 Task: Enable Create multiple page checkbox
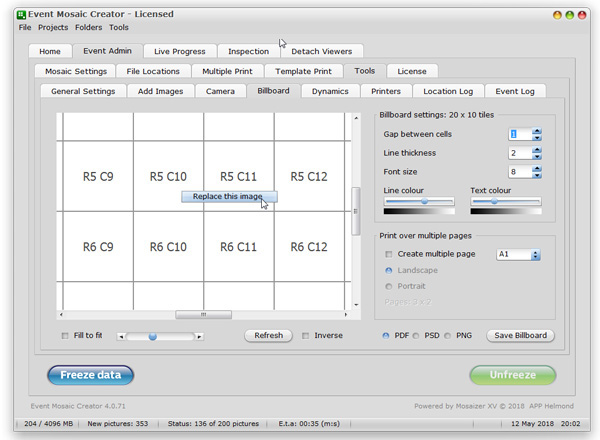pos(389,254)
